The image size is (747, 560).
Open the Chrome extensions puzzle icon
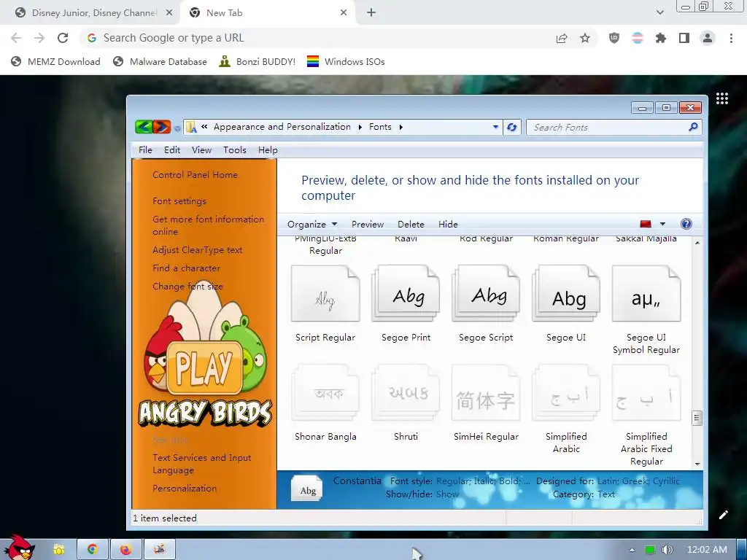[x=660, y=38]
